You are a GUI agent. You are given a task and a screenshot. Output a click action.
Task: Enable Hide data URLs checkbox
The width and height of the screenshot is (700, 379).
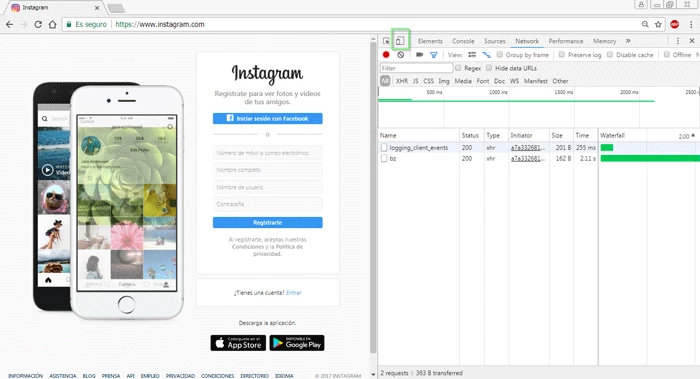(x=489, y=68)
